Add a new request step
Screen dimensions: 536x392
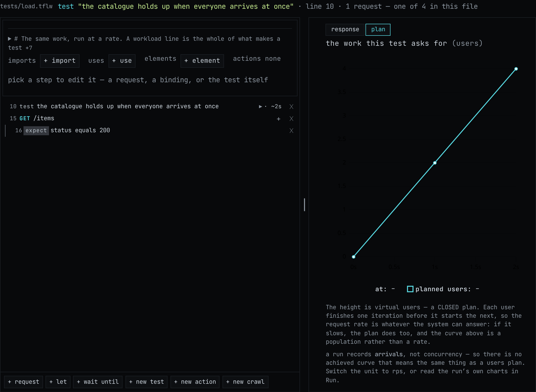point(23,382)
